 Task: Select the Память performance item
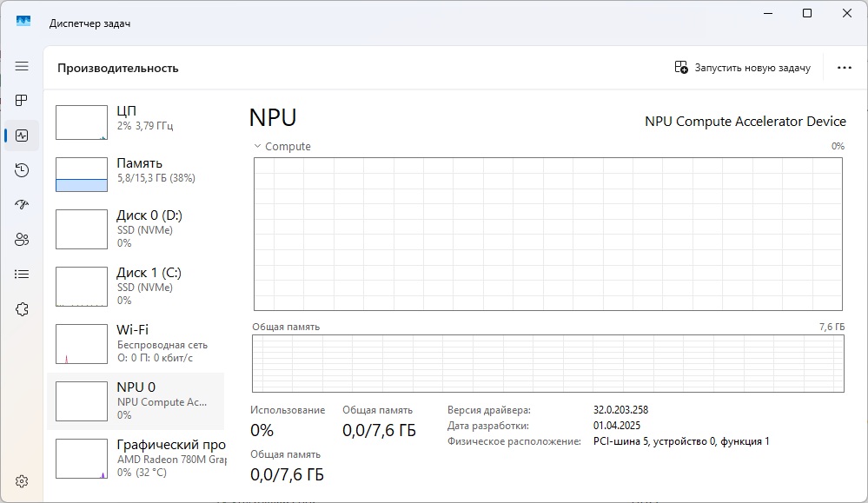(x=136, y=174)
